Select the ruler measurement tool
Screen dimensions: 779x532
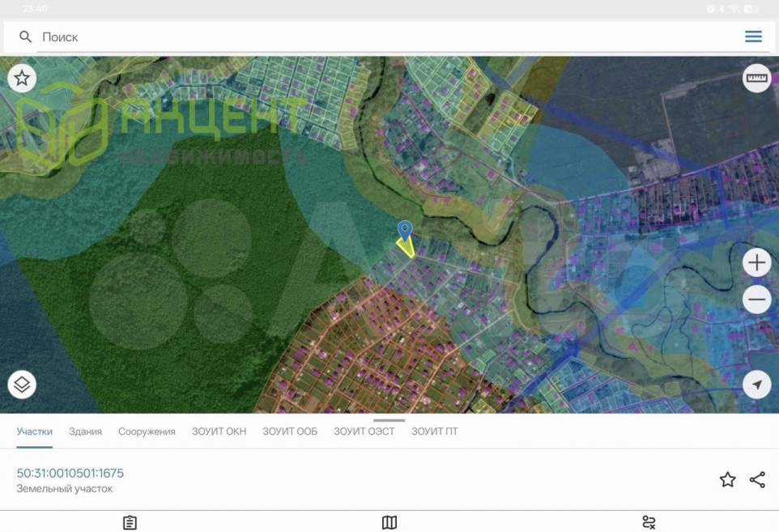756,79
